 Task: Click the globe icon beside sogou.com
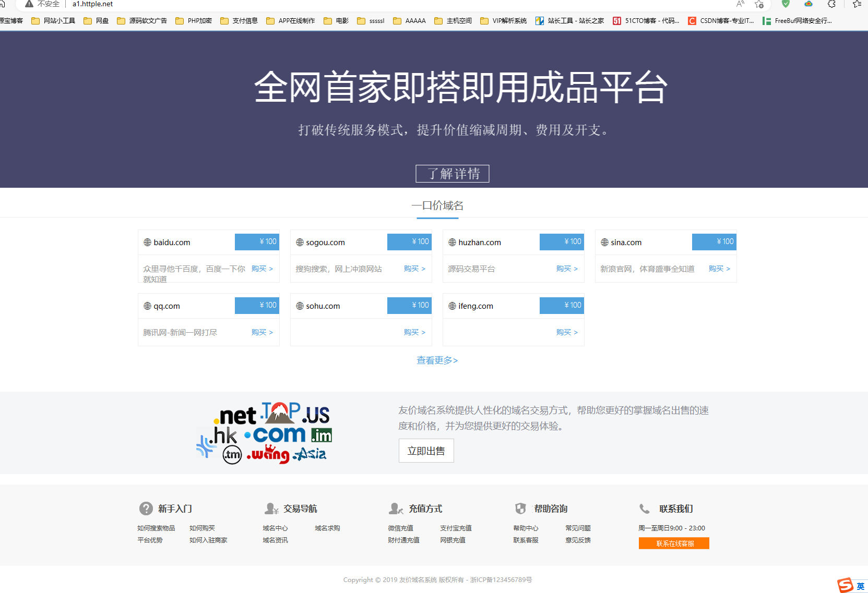[300, 243]
